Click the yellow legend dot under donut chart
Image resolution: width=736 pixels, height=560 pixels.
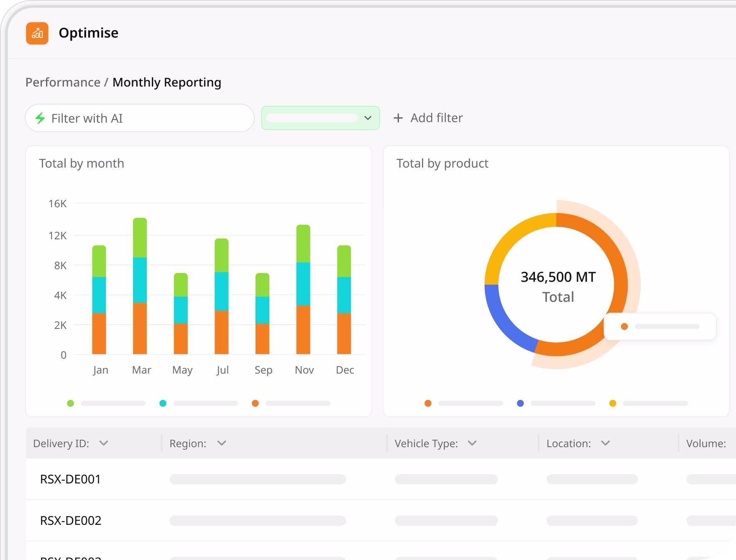coord(613,403)
